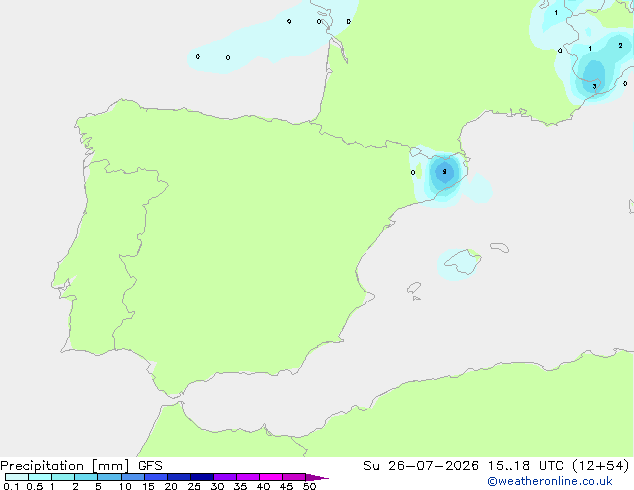Pick the legend swatch between 15 and 20
Viewport: 634px width, 490px height.
[155, 477]
